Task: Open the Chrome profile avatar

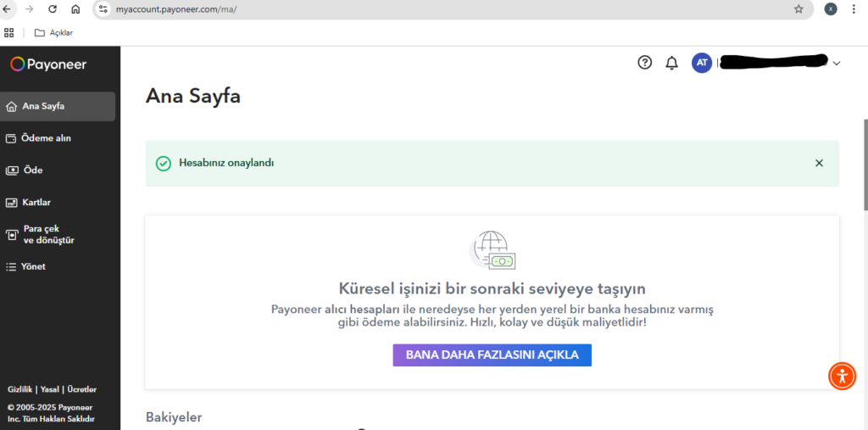Action: 831,8
